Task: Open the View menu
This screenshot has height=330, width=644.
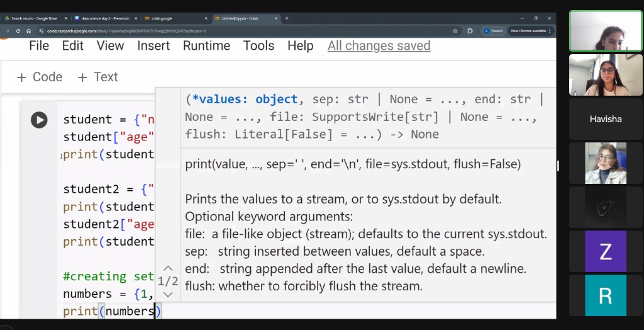Action: [x=110, y=46]
